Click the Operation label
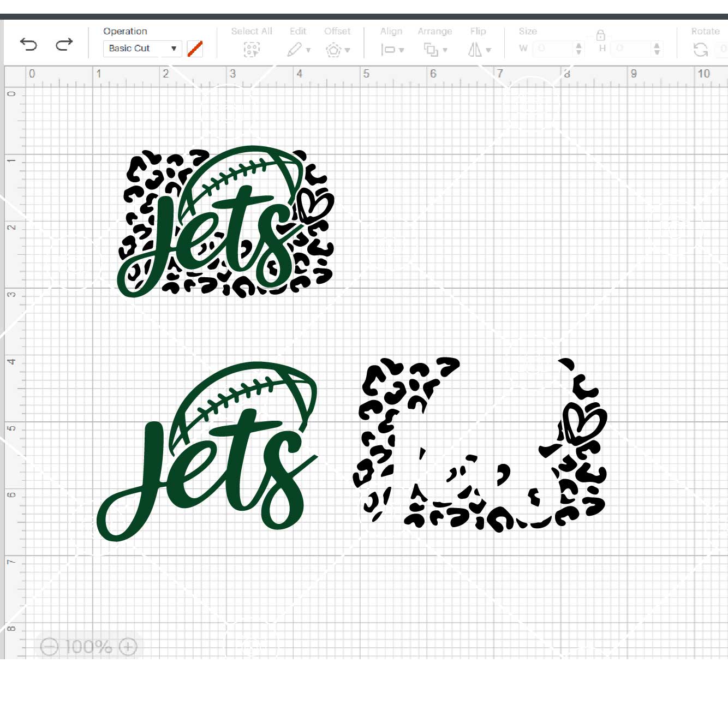The height and width of the screenshot is (728, 728). (125, 31)
